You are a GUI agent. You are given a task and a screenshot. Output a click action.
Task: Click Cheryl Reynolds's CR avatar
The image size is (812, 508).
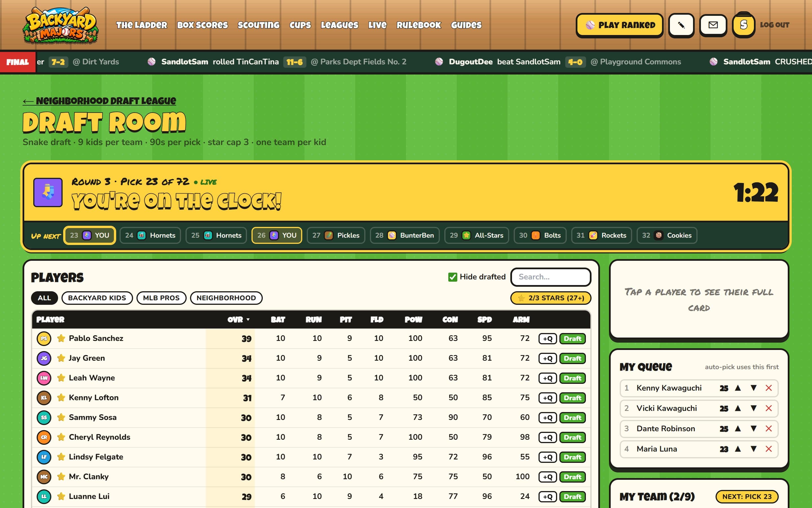44,437
